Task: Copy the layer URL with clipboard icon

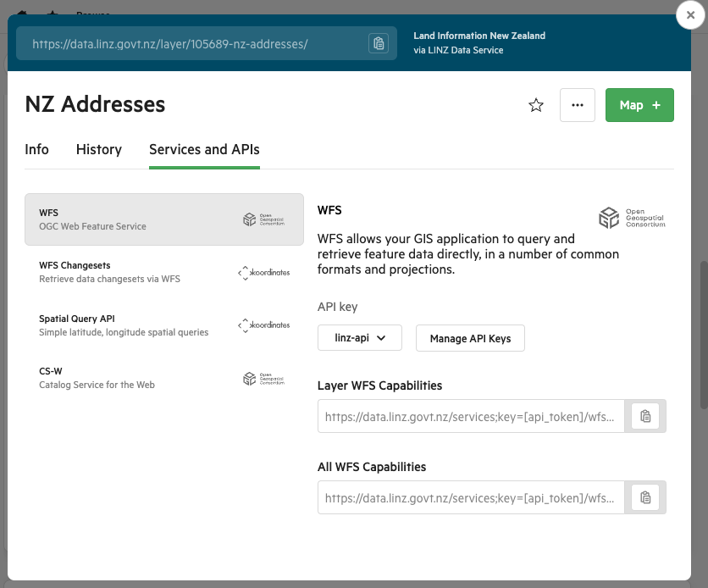Action: coord(379,43)
